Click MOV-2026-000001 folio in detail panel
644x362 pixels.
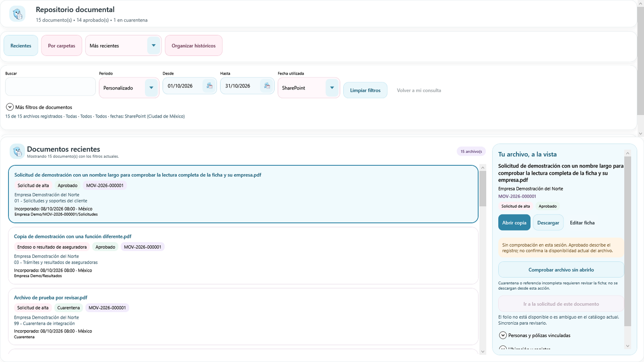pos(517,196)
